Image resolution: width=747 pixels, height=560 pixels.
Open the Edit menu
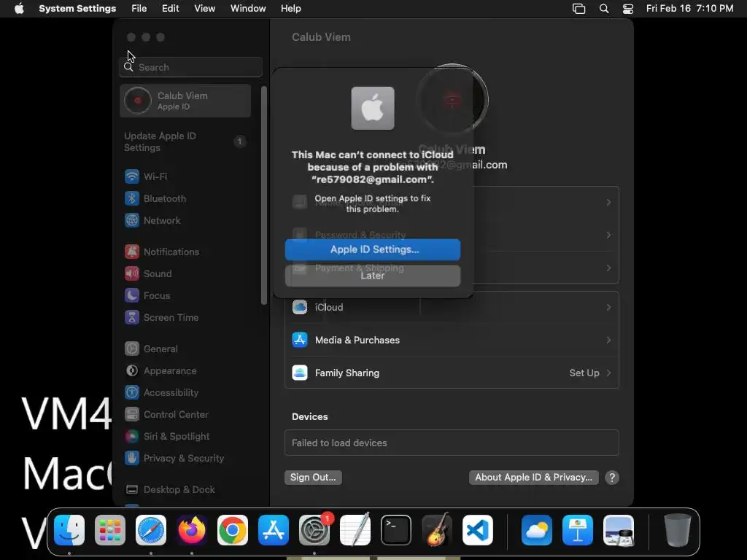tap(170, 9)
